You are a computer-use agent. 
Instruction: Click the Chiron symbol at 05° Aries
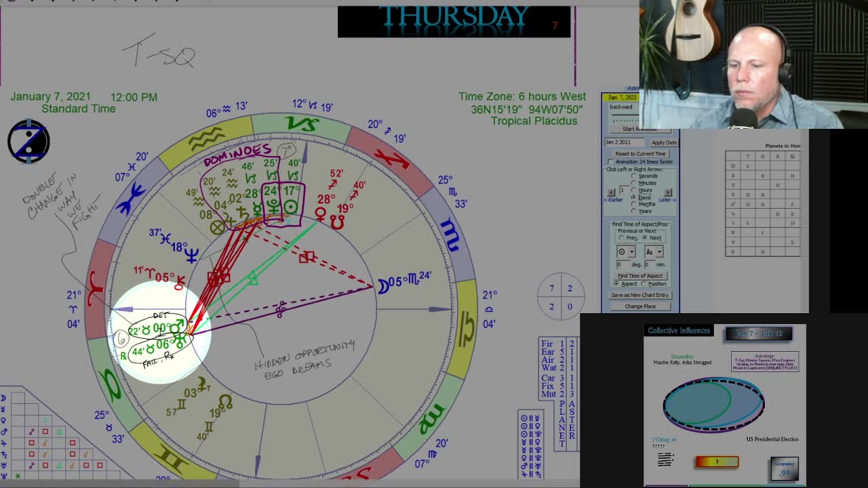click(x=180, y=283)
